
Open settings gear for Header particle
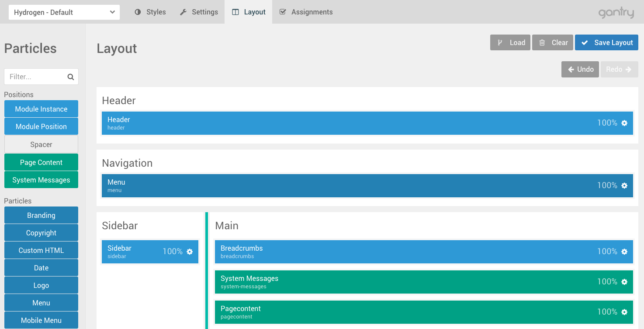(x=624, y=123)
